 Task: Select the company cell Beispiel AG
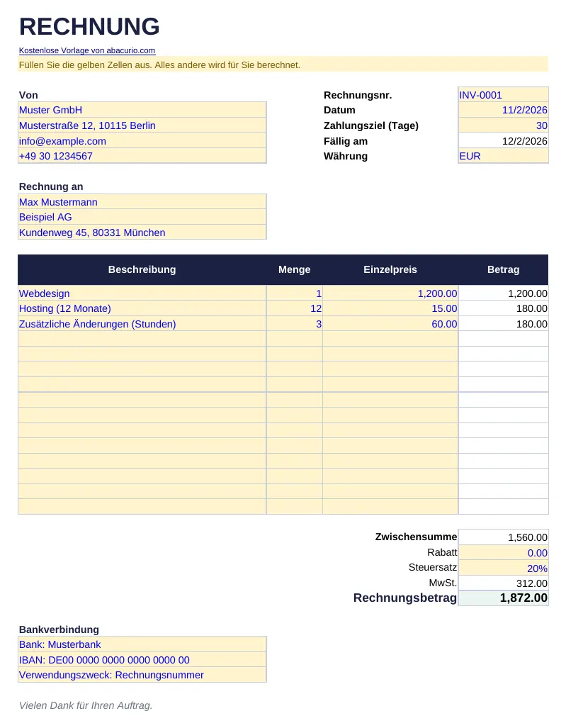point(142,217)
